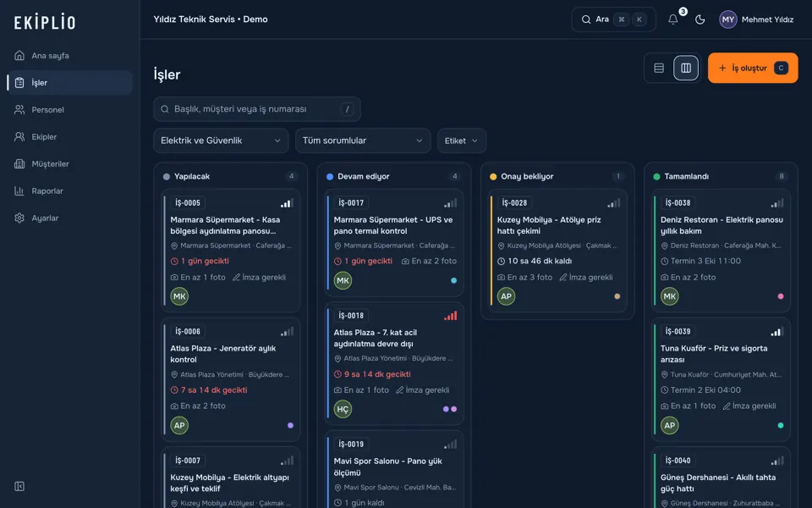This screenshot has height=508, width=812.
Task: Open Marmara Süpermarket UPS ve pano card
Action: coord(394,243)
